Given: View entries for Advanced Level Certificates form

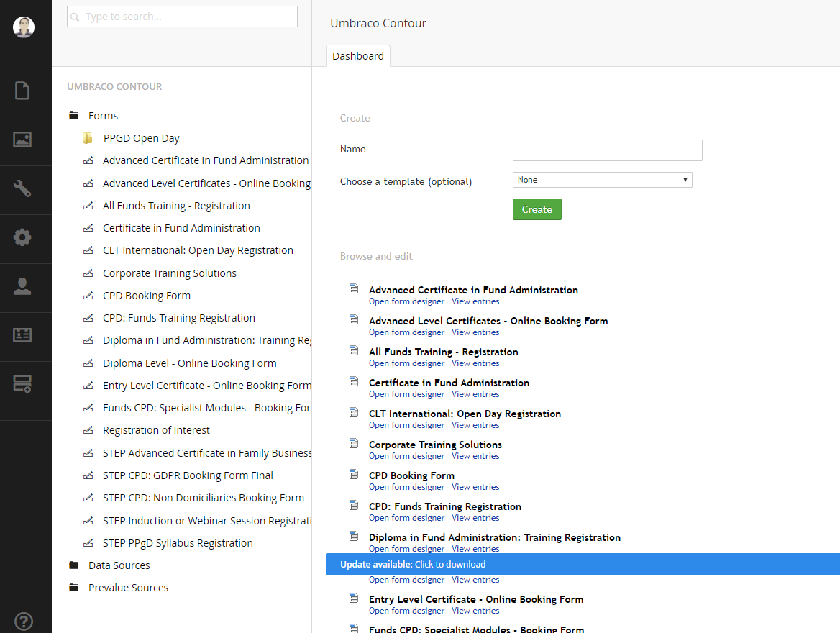Looking at the screenshot, I should coord(475,333).
